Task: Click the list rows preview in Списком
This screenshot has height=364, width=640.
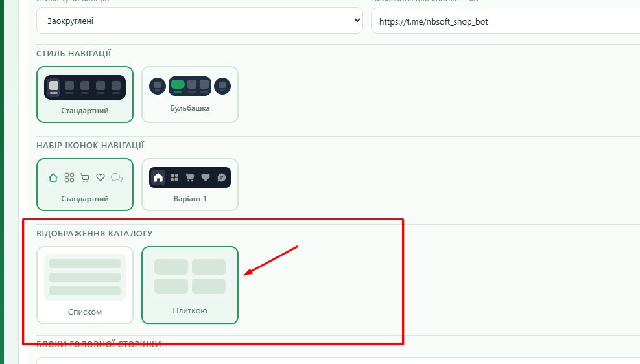Action: coord(85,277)
